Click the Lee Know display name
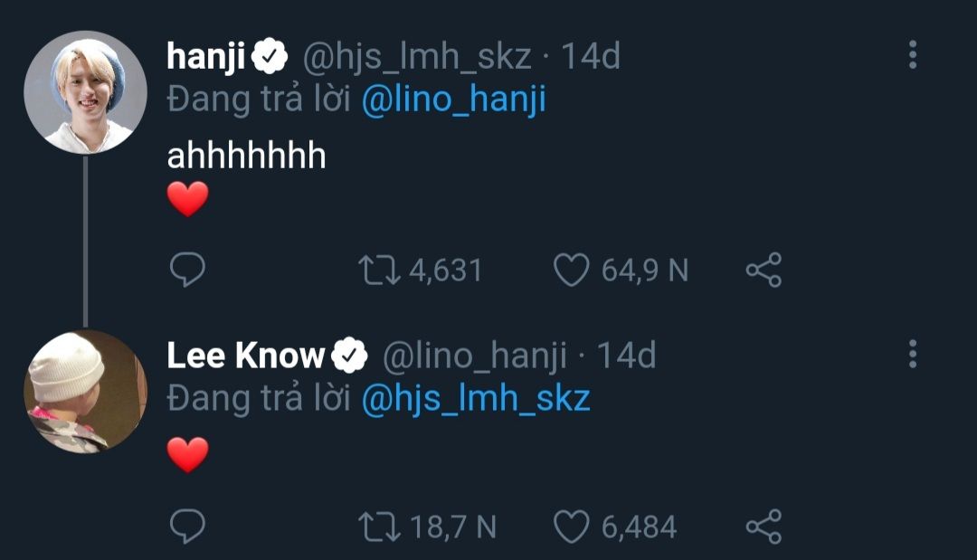Screen dimensions: 977x560 [245, 356]
